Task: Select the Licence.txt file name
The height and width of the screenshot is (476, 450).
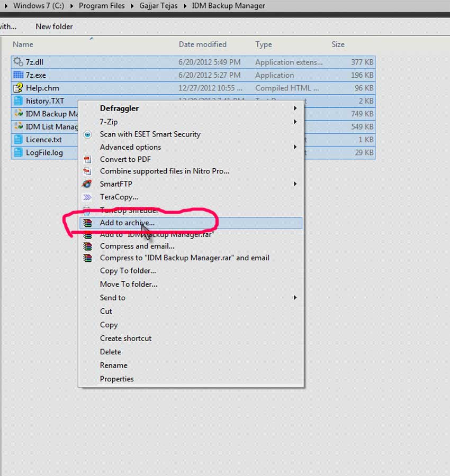Action: (44, 140)
